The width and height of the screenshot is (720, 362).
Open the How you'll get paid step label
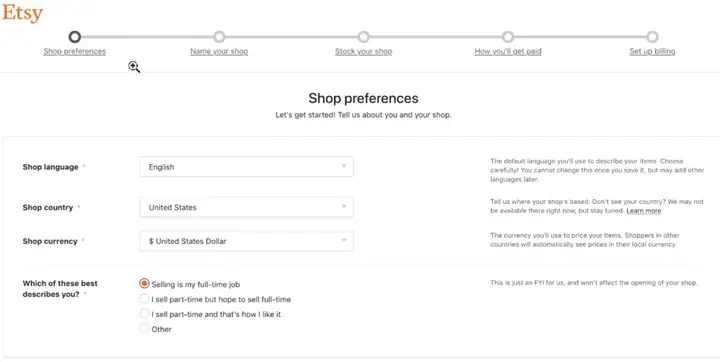click(x=508, y=51)
